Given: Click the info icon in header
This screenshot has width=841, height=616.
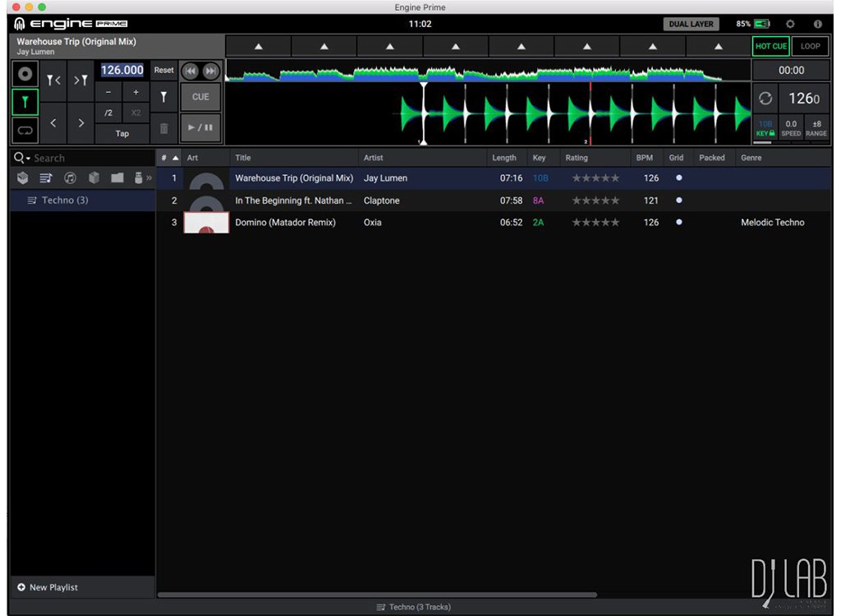Looking at the screenshot, I should click(817, 24).
